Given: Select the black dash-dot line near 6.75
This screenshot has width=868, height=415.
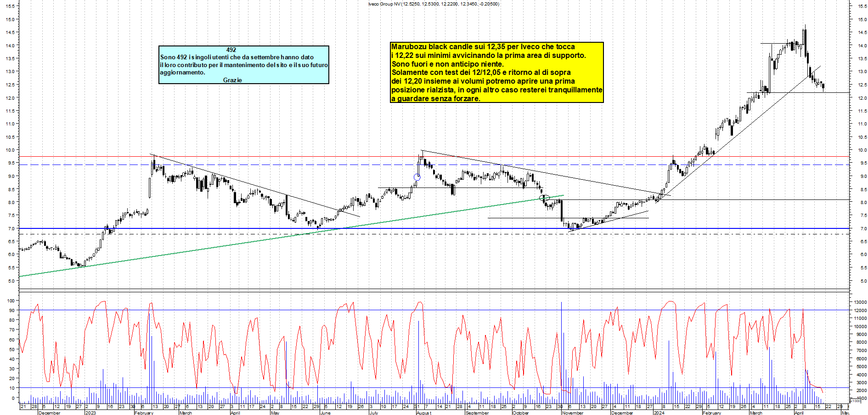Looking at the screenshot, I should 434,234.
